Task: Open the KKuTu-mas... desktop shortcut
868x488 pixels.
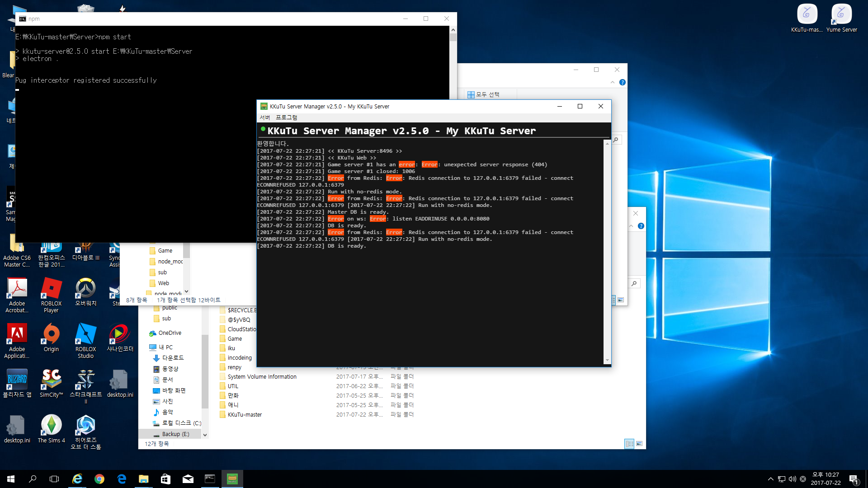Action: tap(807, 18)
